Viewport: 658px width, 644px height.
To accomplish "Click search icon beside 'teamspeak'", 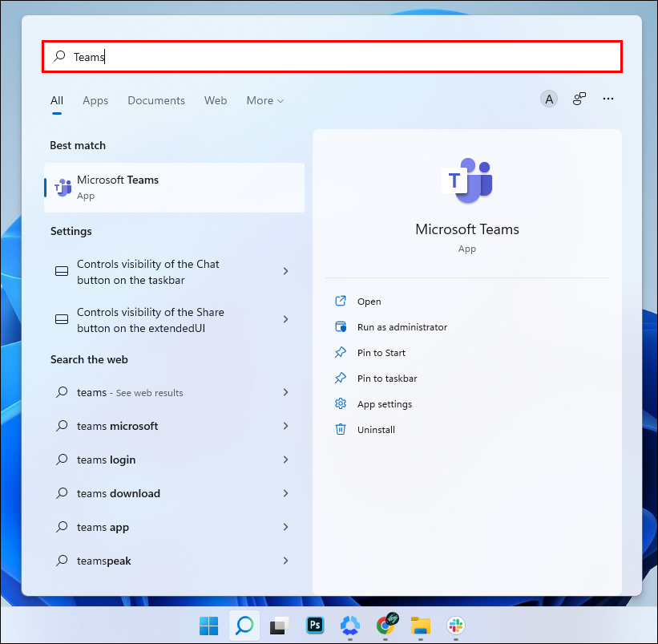I will (x=62, y=560).
